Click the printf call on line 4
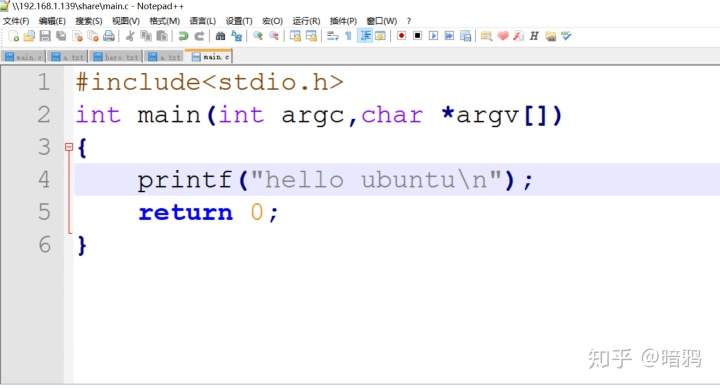720x388 pixels. coord(185,180)
